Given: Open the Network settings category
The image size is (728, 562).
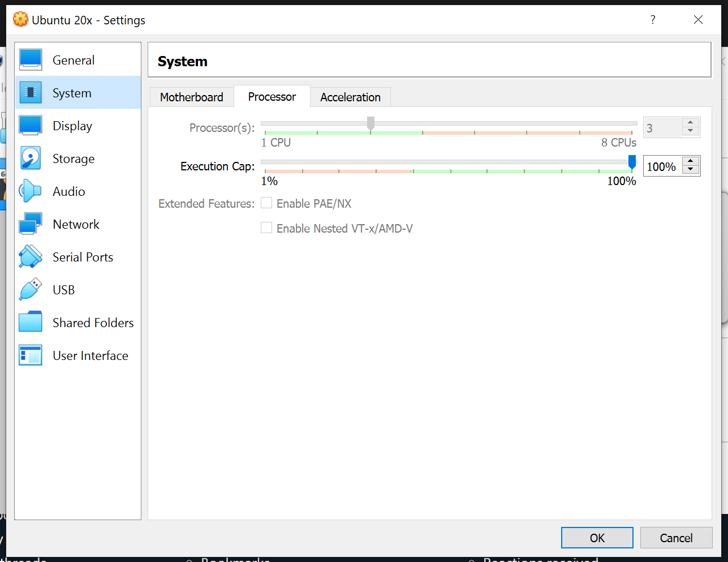Looking at the screenshot, I should pyautogui.click(x=78, y=224).
